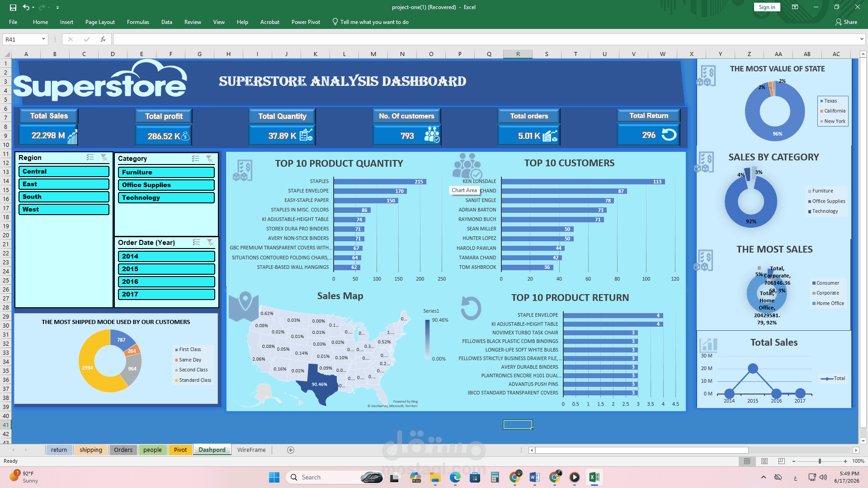The image size is (868, 488).
Task: Click the Share button
Action: [846, 22]
